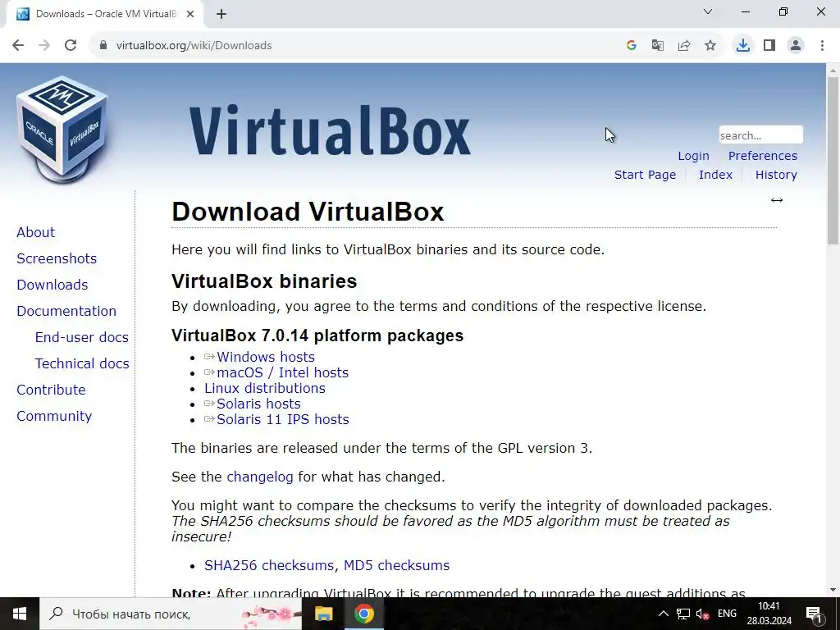
Task: Open the Login link
Action: pos(693,156)
